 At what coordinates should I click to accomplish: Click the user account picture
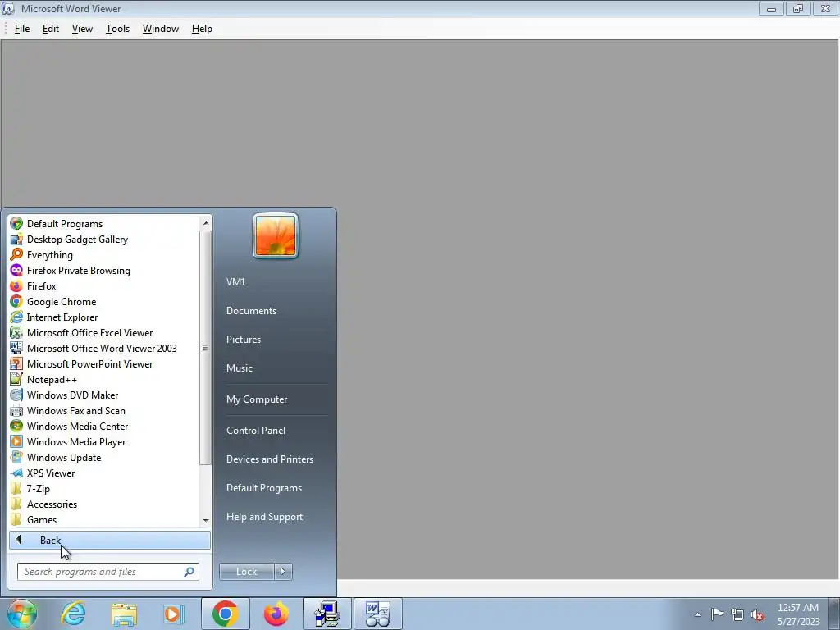(276, 235)
